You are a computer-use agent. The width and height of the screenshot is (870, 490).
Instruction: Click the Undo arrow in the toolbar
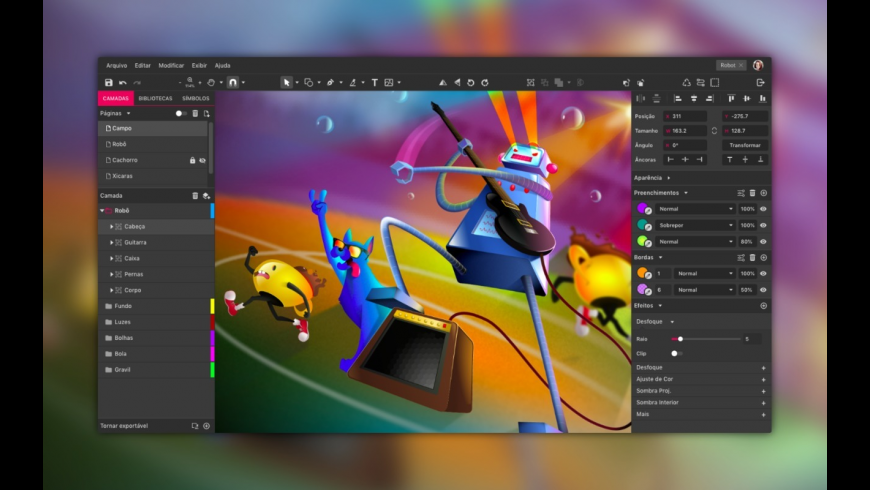(x=123, y=83)
